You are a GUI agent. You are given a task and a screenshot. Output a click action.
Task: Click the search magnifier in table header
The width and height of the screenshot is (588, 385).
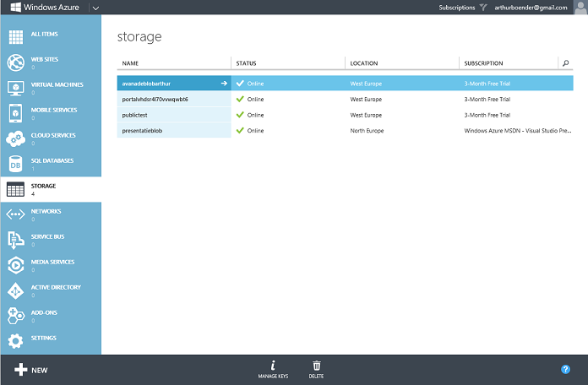point(565,63)
